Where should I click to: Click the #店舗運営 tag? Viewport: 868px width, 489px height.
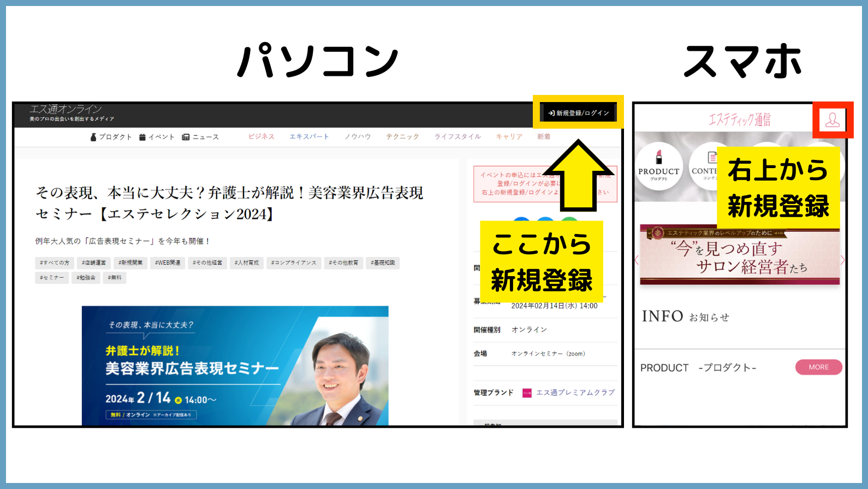[x=94, y=263]
